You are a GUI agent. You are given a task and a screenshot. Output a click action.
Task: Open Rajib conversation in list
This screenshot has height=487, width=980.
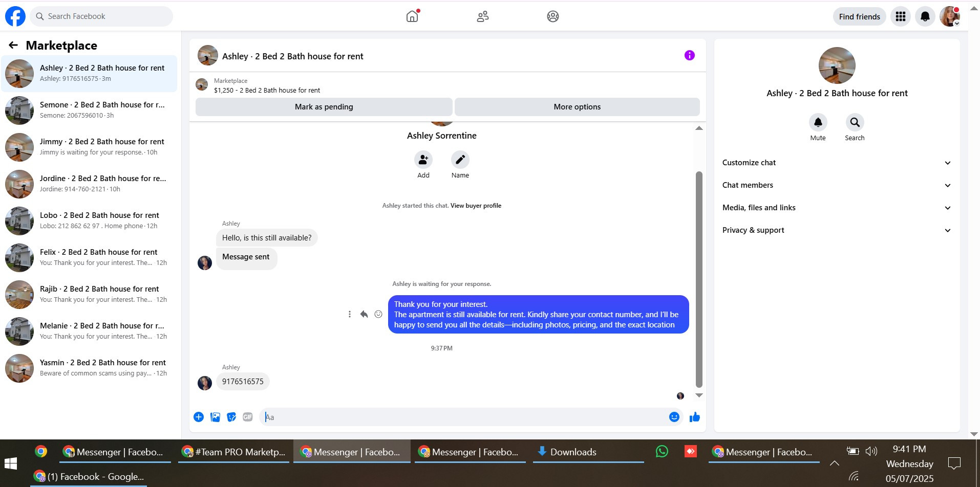coord(89,295)
